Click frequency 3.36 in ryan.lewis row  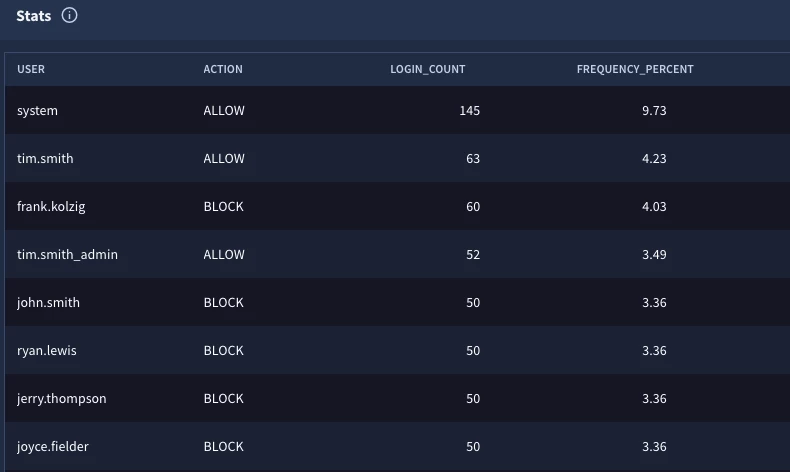654,350
